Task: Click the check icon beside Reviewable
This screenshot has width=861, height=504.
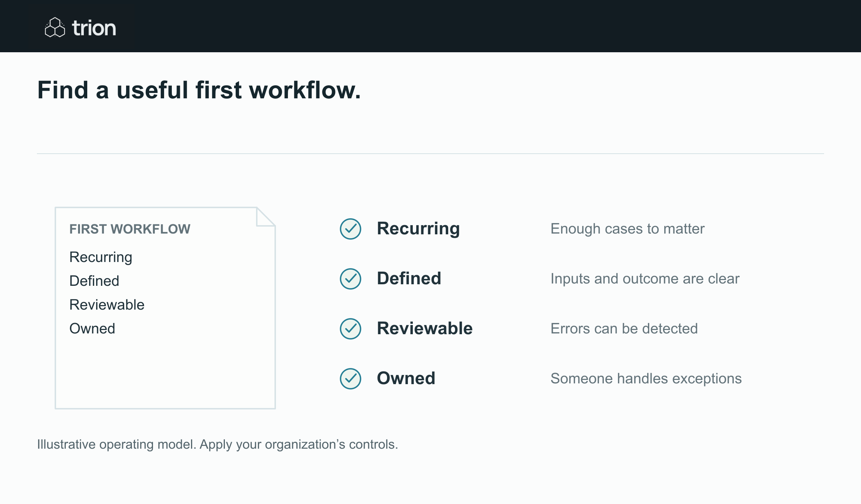Action: coord(351,329)
